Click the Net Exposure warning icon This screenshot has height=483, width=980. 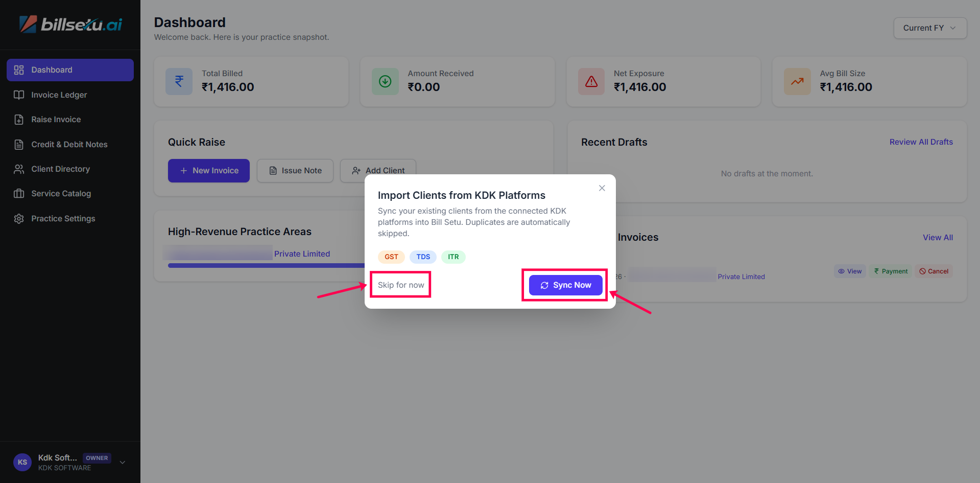click(x=591, y=81)
